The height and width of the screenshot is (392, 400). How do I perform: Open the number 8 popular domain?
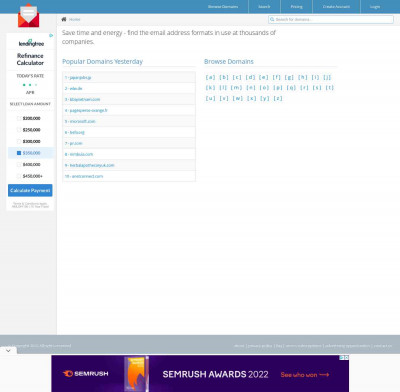coord(79,154)
